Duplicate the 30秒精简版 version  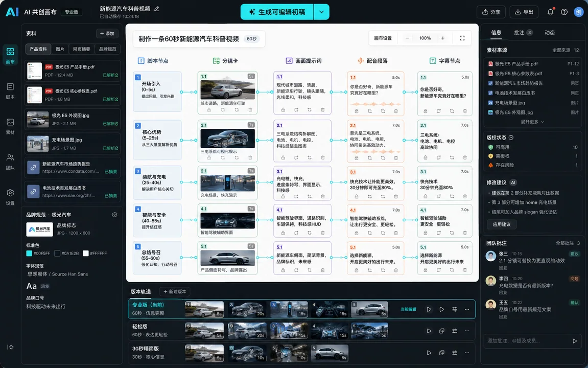click(442, 353)
